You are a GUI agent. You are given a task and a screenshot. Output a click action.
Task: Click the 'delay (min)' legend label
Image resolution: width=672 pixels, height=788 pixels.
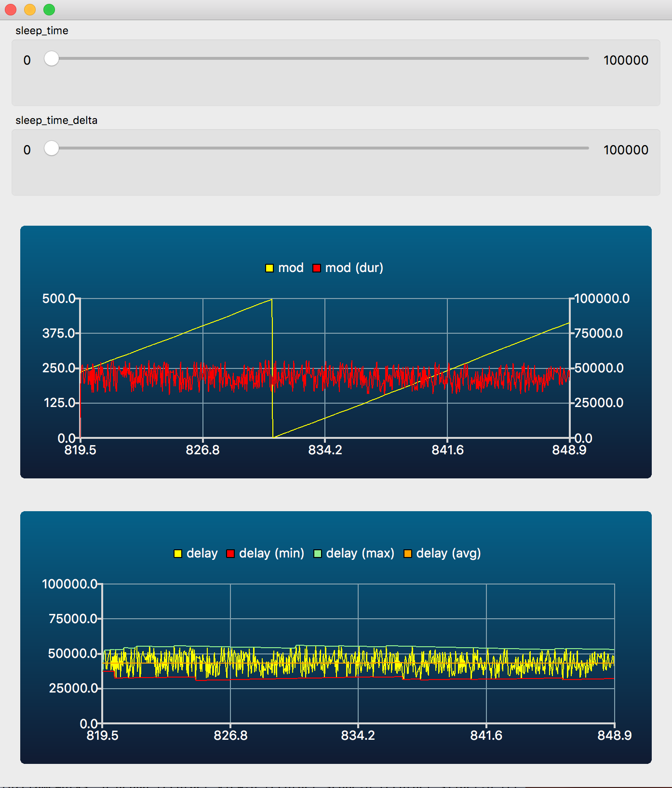coord(272,553)
